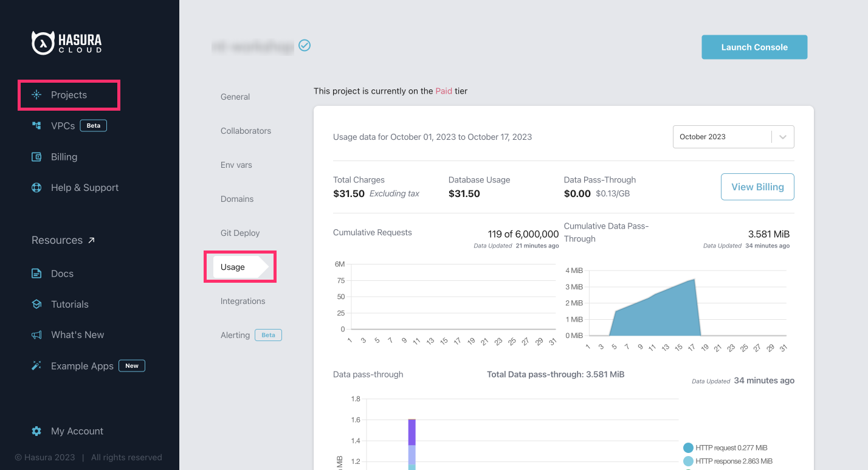Open the Alerting Beta section
Screen dimensions: 868x470
235,334
